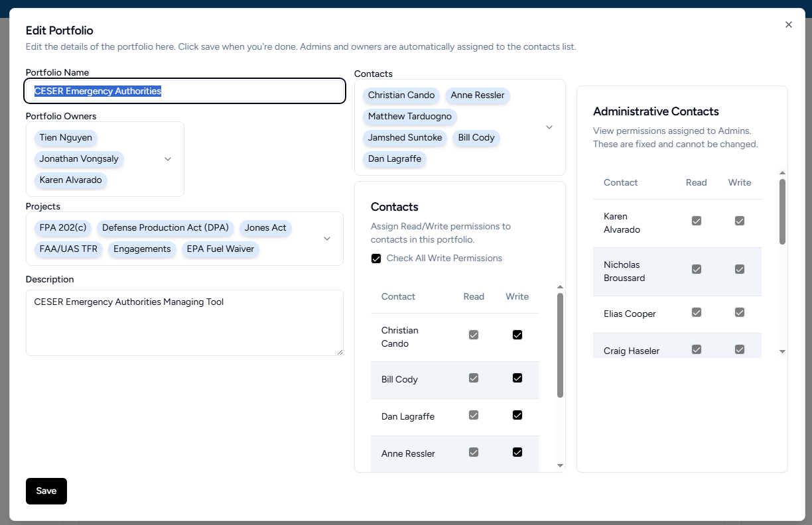Click the Jones Act project tag

click(x=265, y=228)
